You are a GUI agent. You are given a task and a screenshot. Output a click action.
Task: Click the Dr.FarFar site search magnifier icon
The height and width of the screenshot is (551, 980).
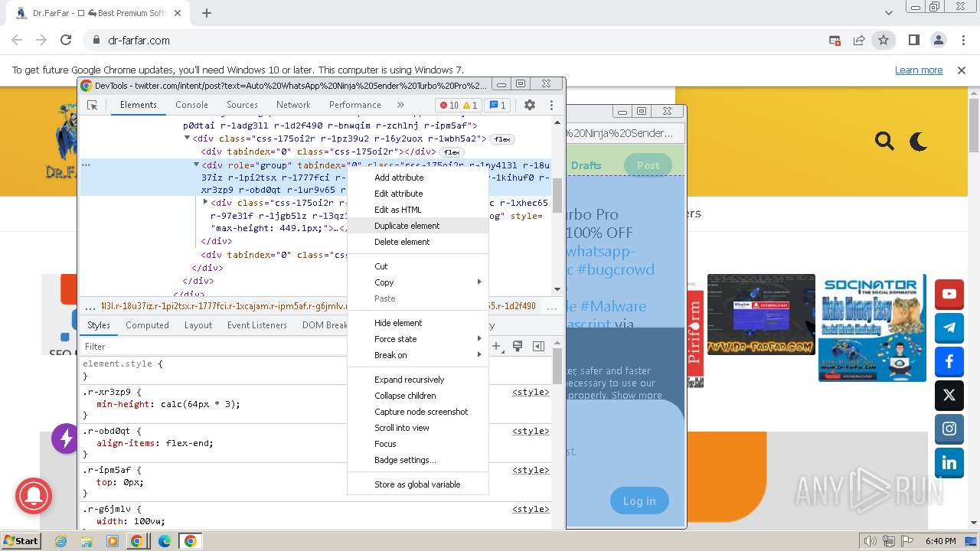[884, 141]
